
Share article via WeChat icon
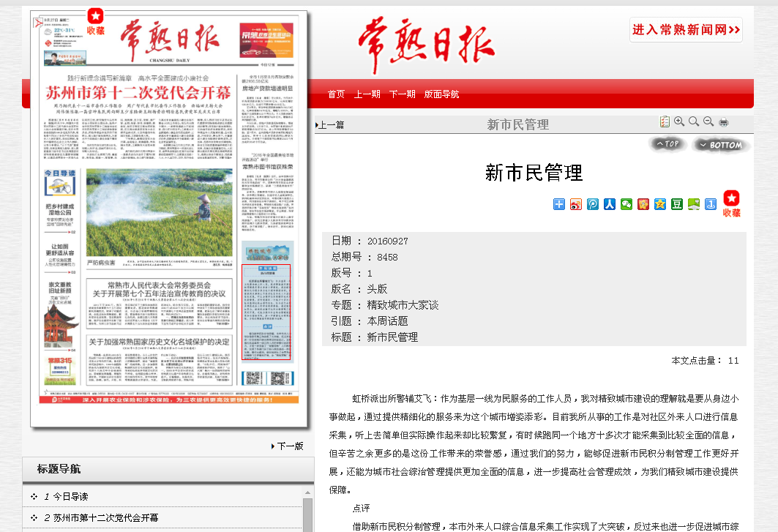tap(626, 204)
